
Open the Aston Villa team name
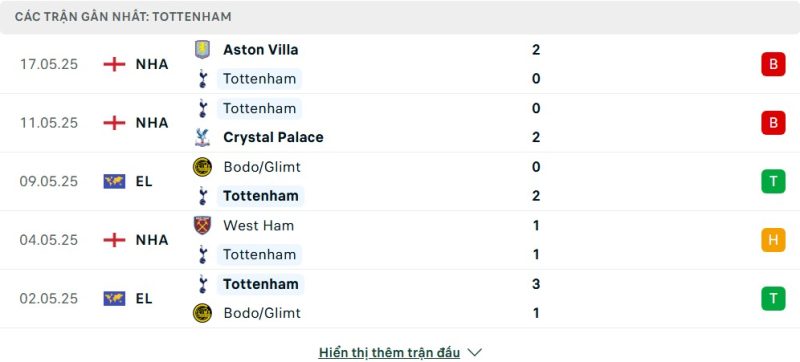261,49
